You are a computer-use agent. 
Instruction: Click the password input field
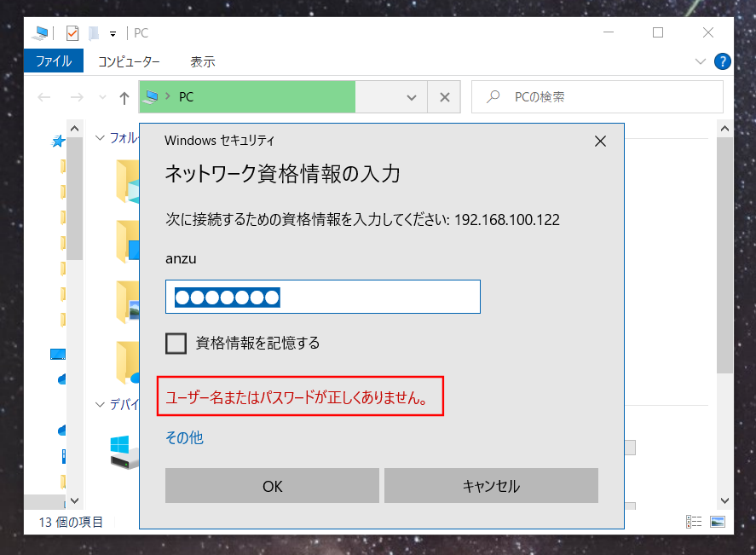click(x=323, y=297)
